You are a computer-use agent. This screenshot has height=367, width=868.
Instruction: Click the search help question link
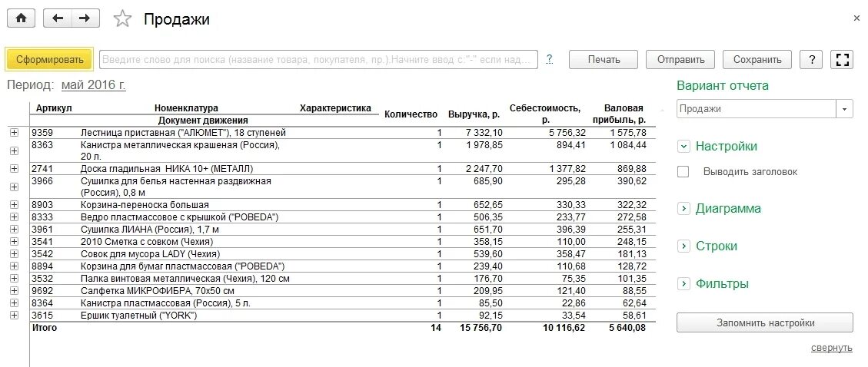(x=549, y=59)
